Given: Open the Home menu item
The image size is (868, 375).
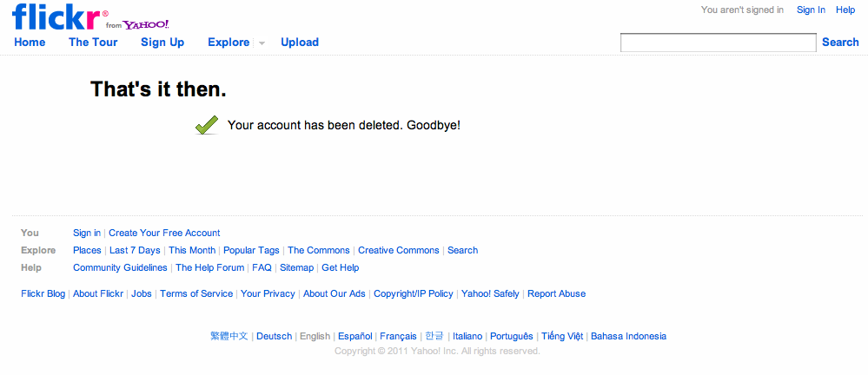Looking at the screenshot, I should [30, 42].
